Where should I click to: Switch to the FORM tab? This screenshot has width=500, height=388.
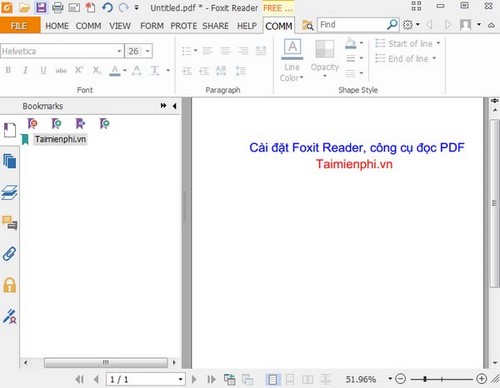pos(152,26)
